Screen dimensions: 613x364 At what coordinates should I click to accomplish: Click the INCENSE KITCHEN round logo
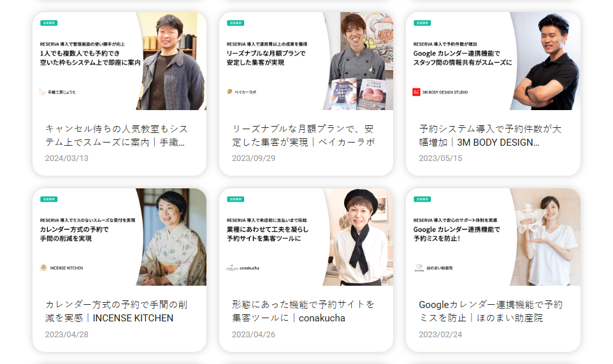(x=44, y=268)
